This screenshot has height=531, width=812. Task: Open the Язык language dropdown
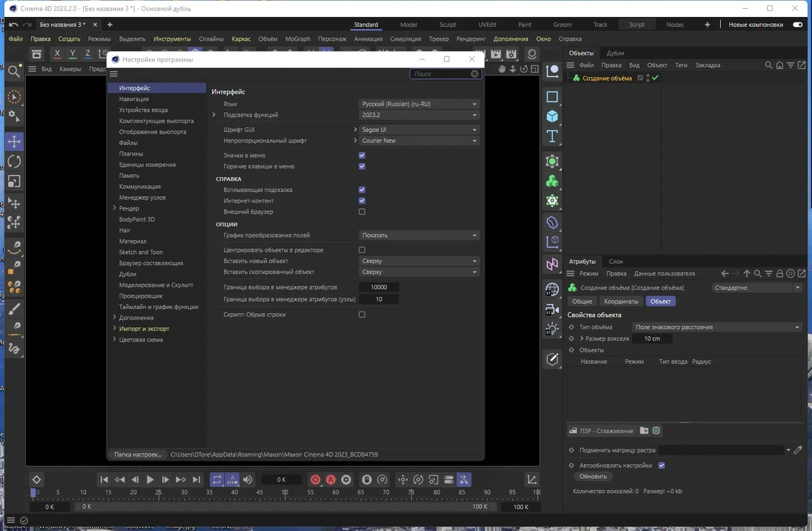(x=419, y=104)
